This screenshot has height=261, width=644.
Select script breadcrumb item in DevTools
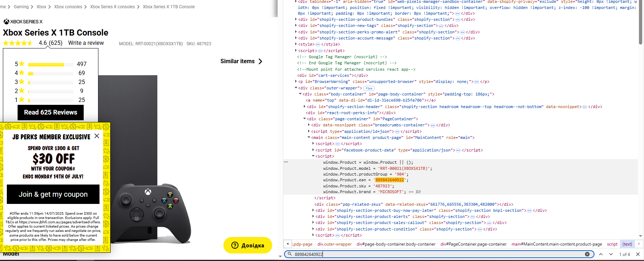click(612, 244)
